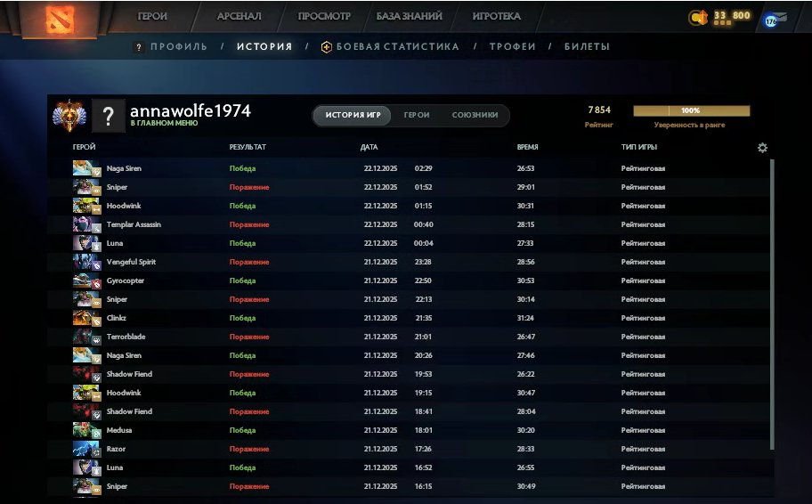Viewport: 812px width, 504px height.
Task: Click the gold shards currency icon
Action: point(698,17)
